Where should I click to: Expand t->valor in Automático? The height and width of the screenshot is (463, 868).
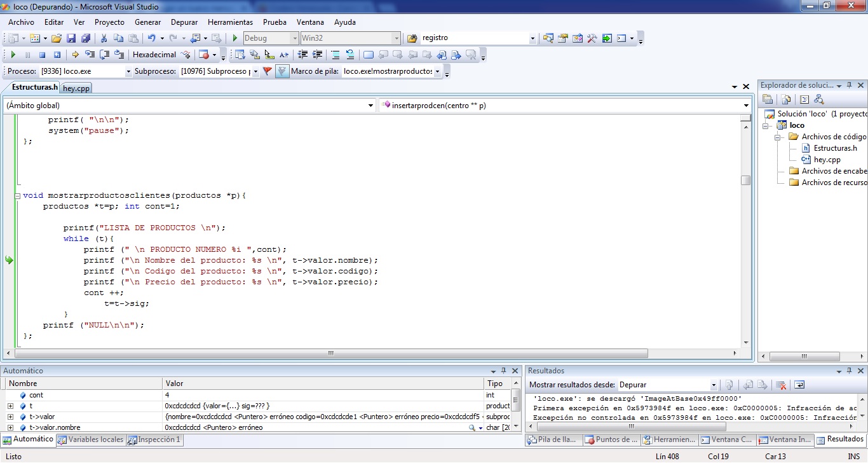[x=11, y=417]
